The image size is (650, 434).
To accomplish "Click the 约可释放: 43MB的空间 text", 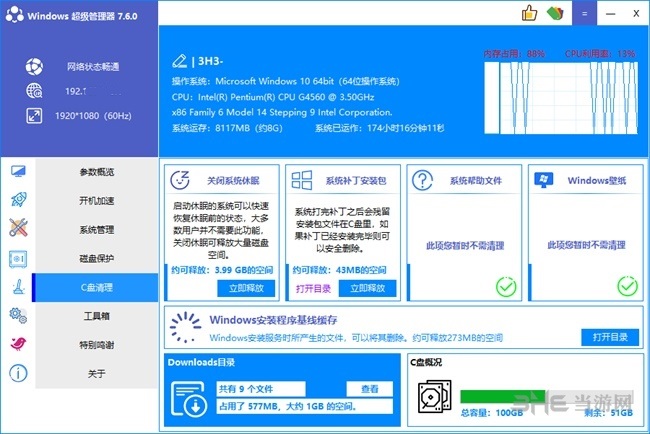I will (340, 270).
